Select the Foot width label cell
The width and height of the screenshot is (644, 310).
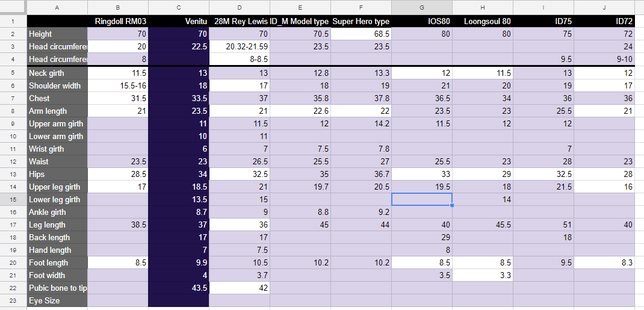(x=57, y=276)
